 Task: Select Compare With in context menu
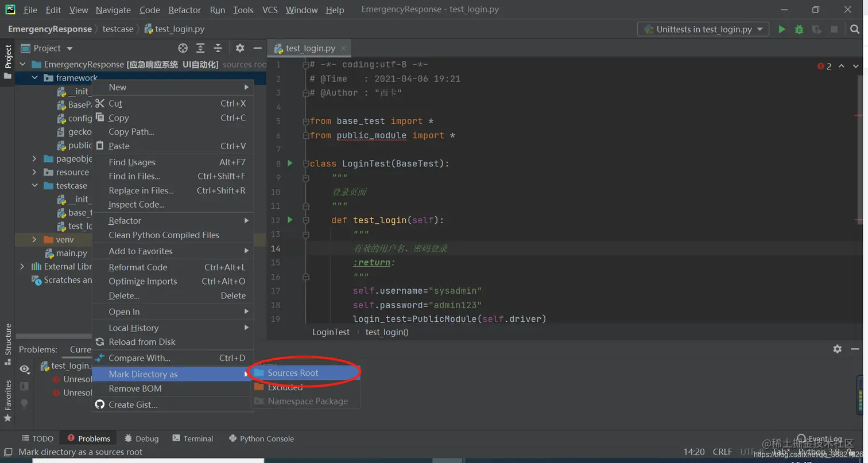173,358
